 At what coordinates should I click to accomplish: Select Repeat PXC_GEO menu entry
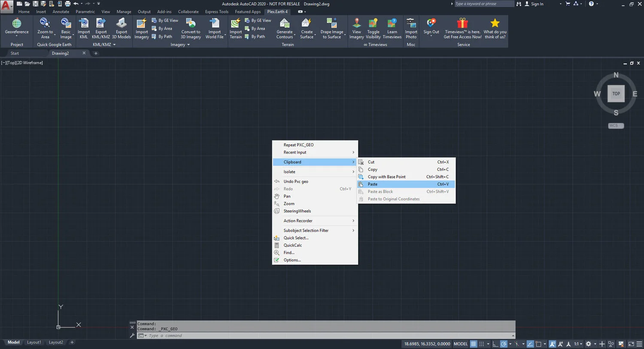(x=315, y=145)
